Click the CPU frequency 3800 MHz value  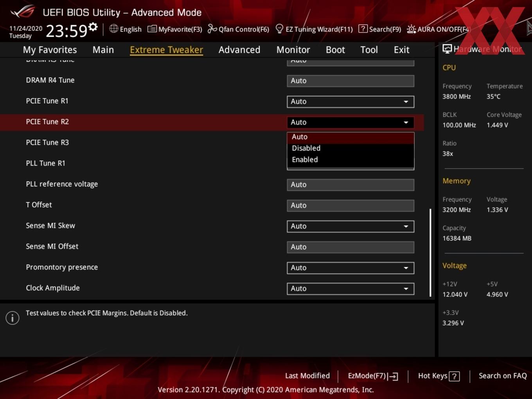pos(457,96)
